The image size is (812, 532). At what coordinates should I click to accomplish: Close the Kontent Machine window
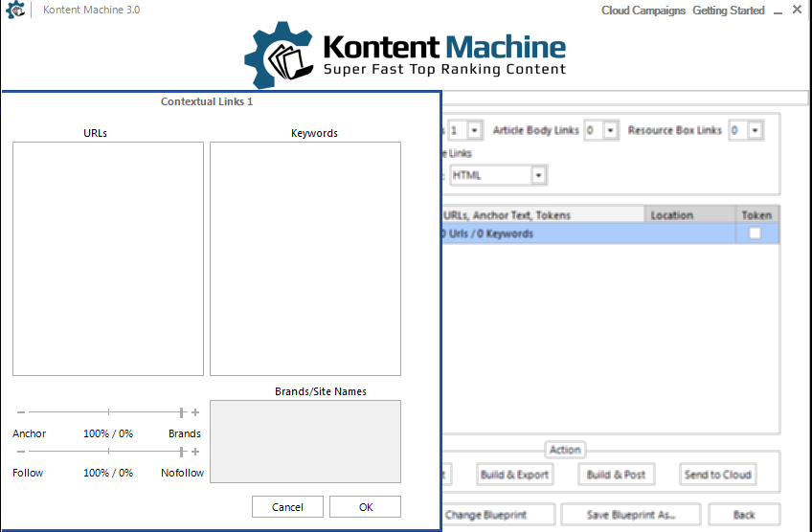(797, 10)
